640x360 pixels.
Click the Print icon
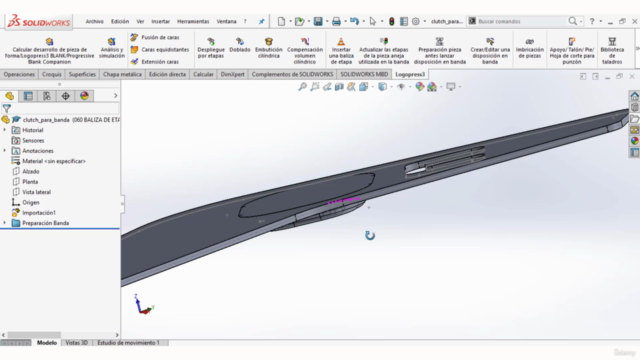[336, 21]
